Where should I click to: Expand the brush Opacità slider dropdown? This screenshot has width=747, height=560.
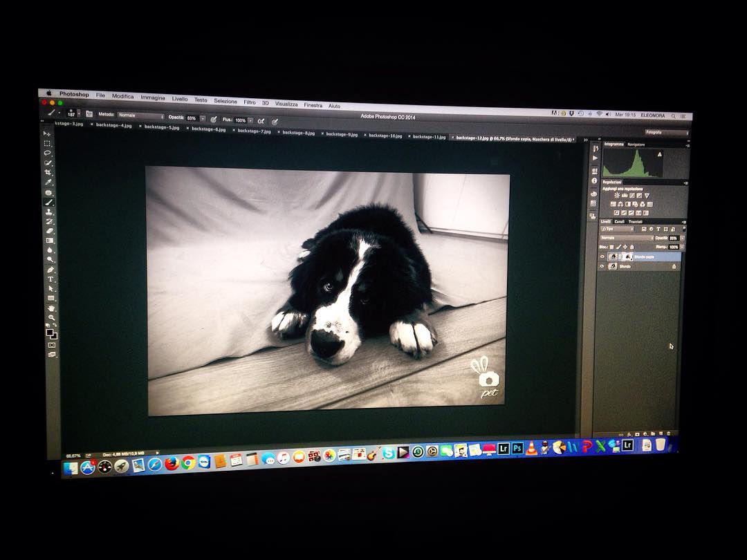pos(203,118)
